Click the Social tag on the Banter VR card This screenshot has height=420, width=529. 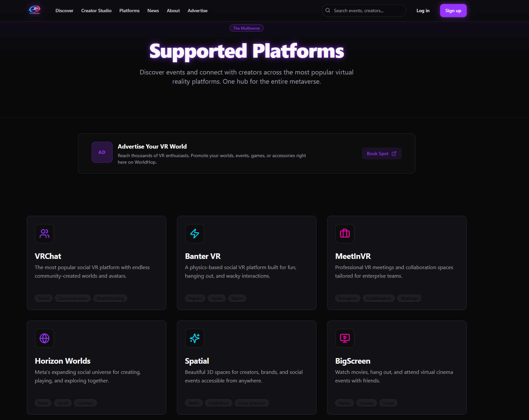216,298
